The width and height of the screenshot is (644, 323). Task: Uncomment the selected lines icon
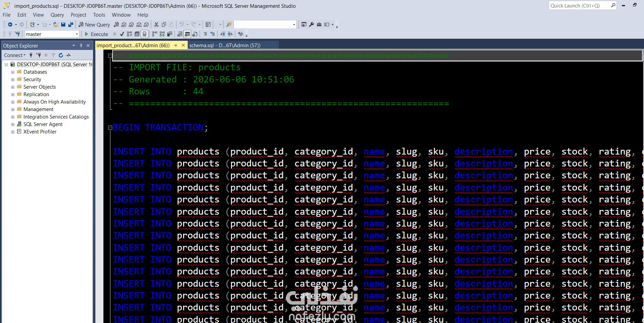point(213,34)
